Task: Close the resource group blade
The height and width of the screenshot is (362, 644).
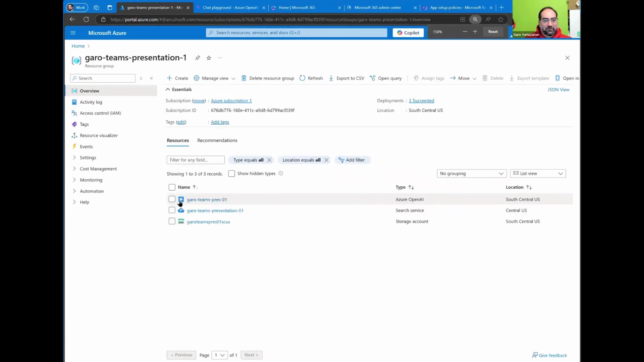Action: (567, 58)
